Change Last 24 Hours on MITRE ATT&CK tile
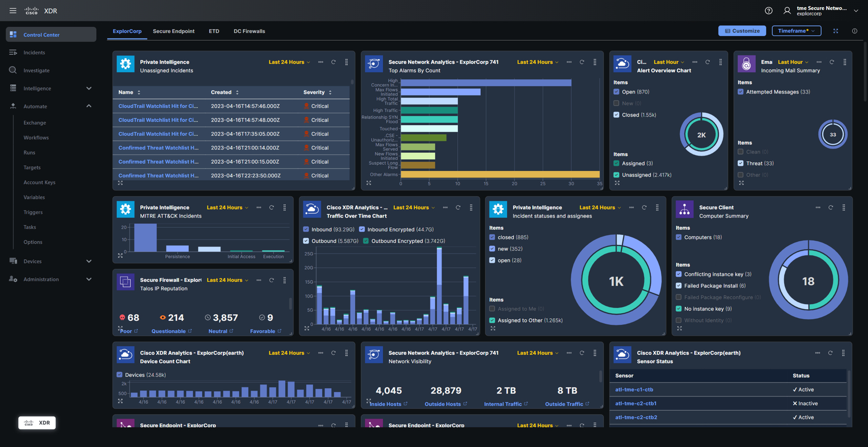Viewport: 868px width, 447px height. pos(227,207)
